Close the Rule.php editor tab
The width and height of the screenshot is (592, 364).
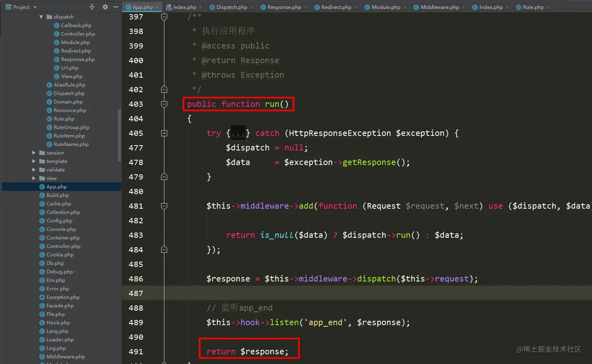[x=548, y=7]
